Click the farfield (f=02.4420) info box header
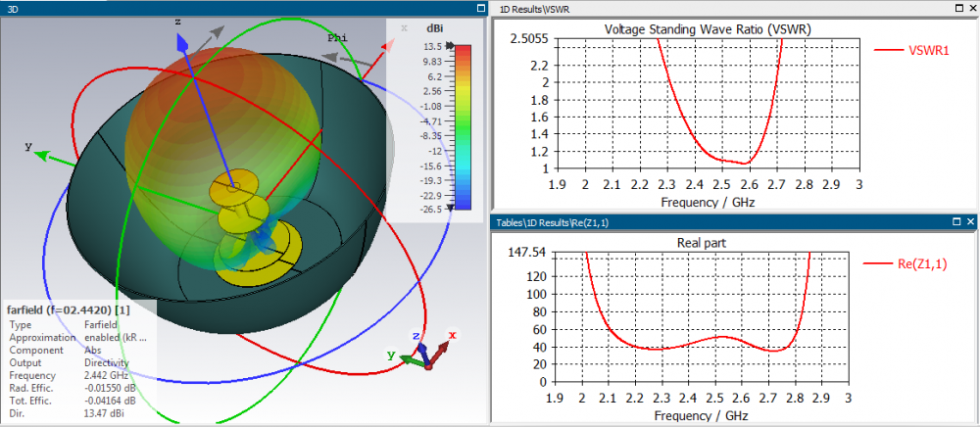Screen dimensions: 980x427 tap(69, 309)
